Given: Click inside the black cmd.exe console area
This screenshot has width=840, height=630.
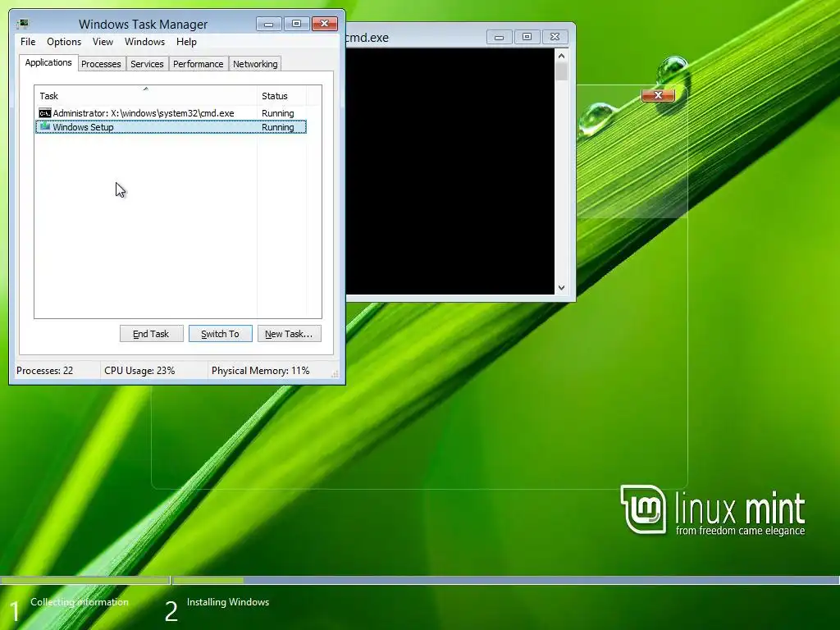Looking at the screenshot, I should coord(450,171).
